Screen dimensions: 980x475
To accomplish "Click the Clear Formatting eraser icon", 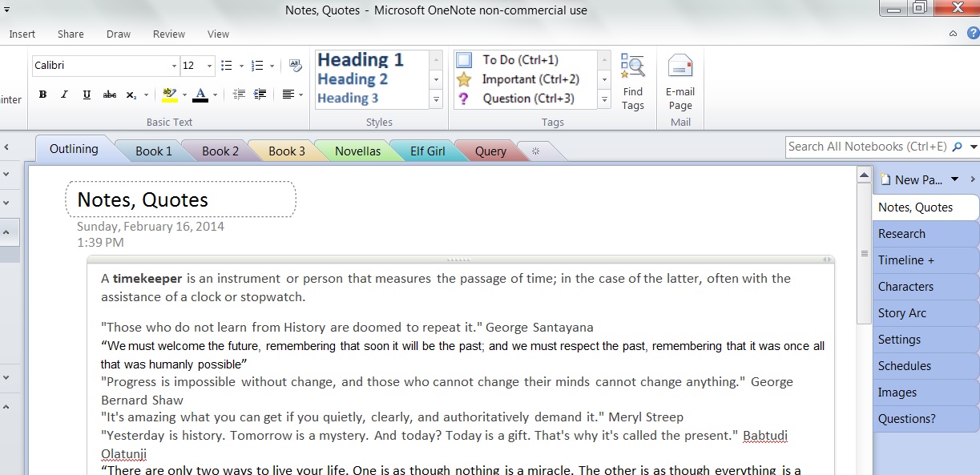I will pos(295,66).
